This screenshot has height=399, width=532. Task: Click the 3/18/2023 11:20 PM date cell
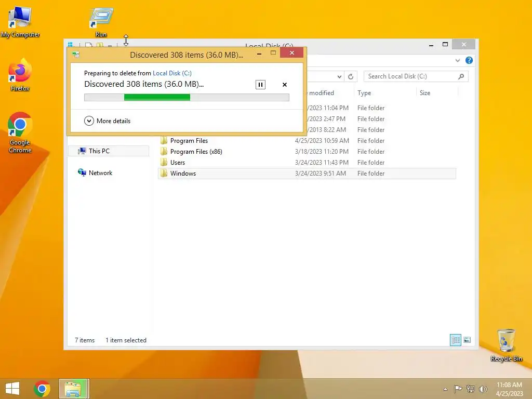322,152
